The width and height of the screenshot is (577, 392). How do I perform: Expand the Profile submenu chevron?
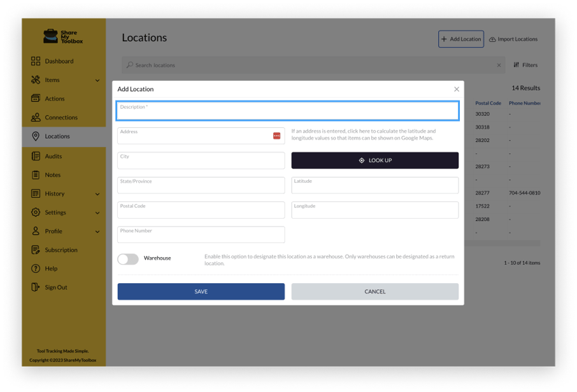click(x=97, y=232)
